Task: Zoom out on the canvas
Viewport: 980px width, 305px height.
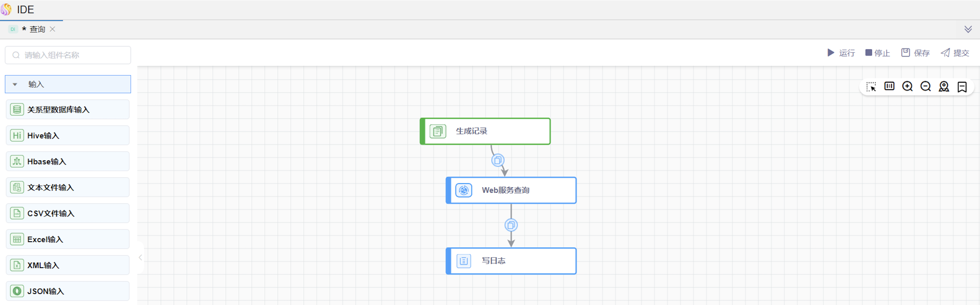Action: [x=925, y=87]
